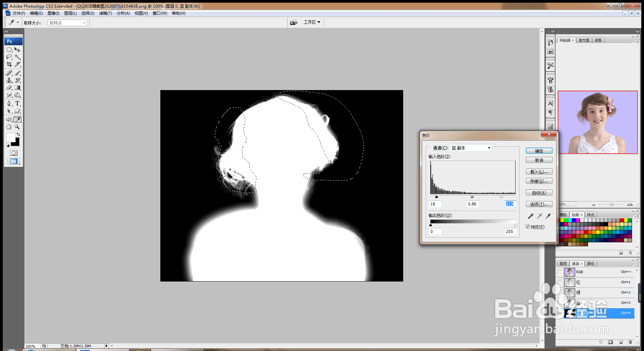Select the Clone Stamp tool
644x351 pixels.
(9, 80)
